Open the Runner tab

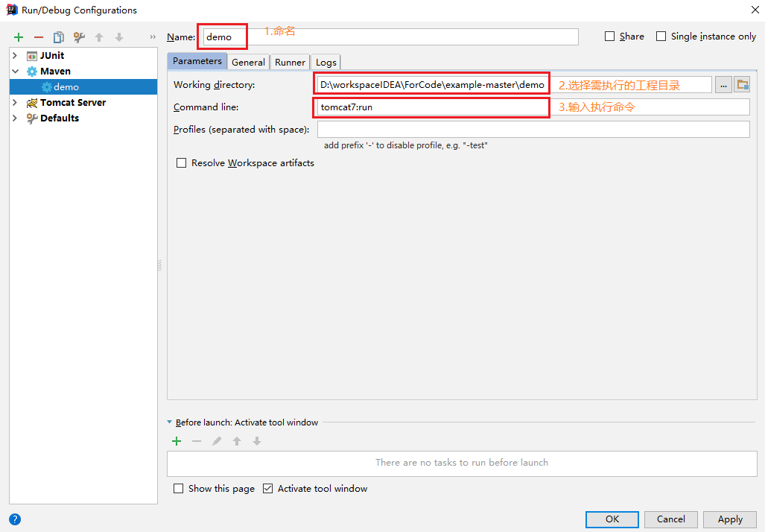[x=290, y=62]
